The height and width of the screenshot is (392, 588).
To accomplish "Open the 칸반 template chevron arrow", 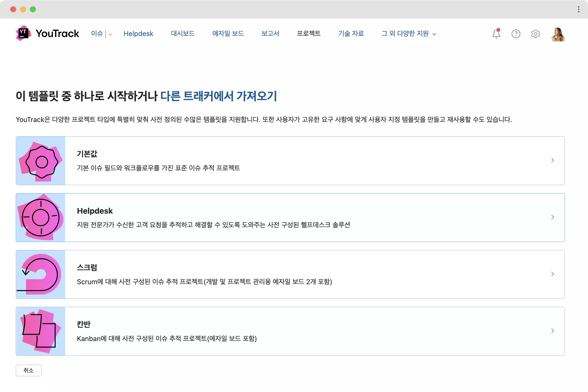I will (x=552, y=331).
